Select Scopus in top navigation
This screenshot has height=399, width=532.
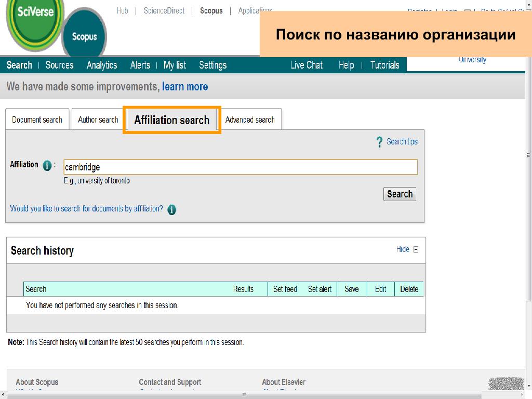click(x=211, y=11)
